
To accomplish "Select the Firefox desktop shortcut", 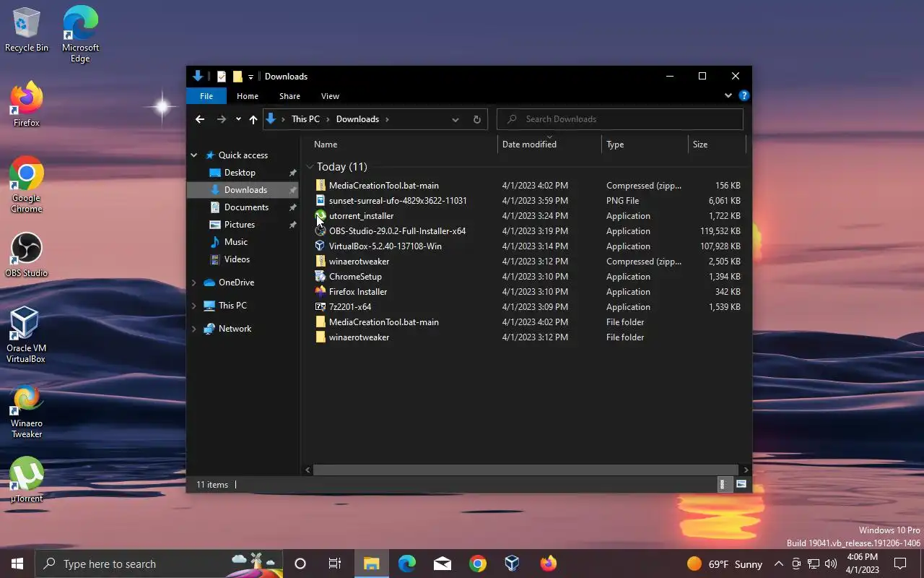I will 27,105.
